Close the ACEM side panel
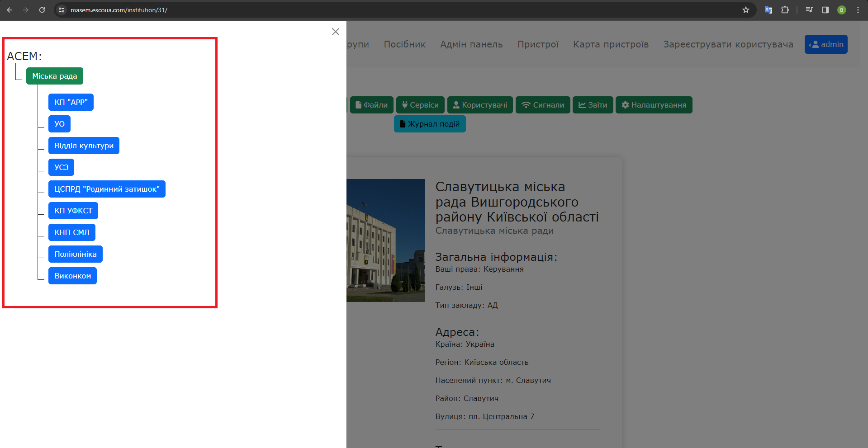 [335, 32]
